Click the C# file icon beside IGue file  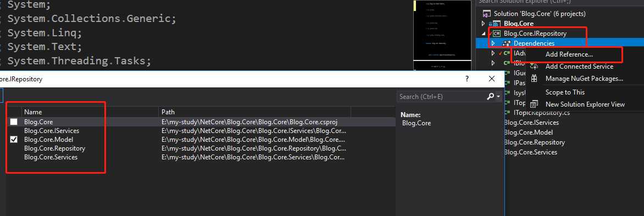pos(507,73)
